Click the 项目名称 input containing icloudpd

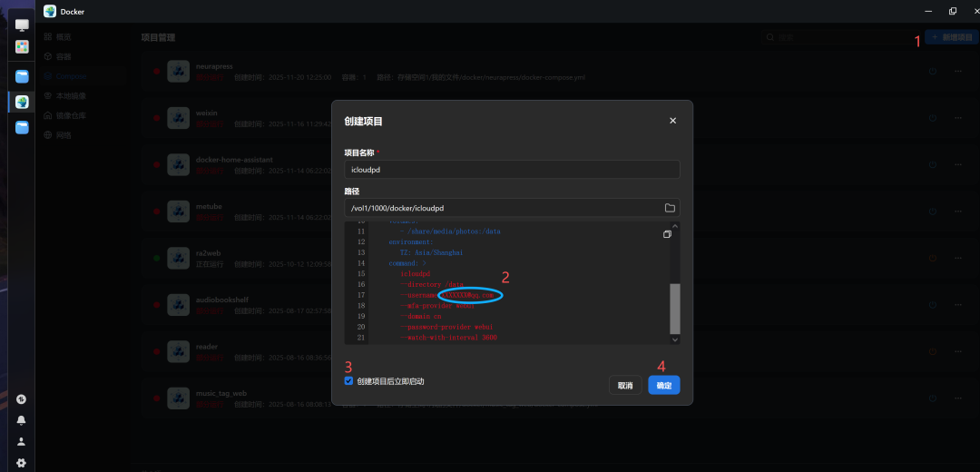[x=512, y=170]
